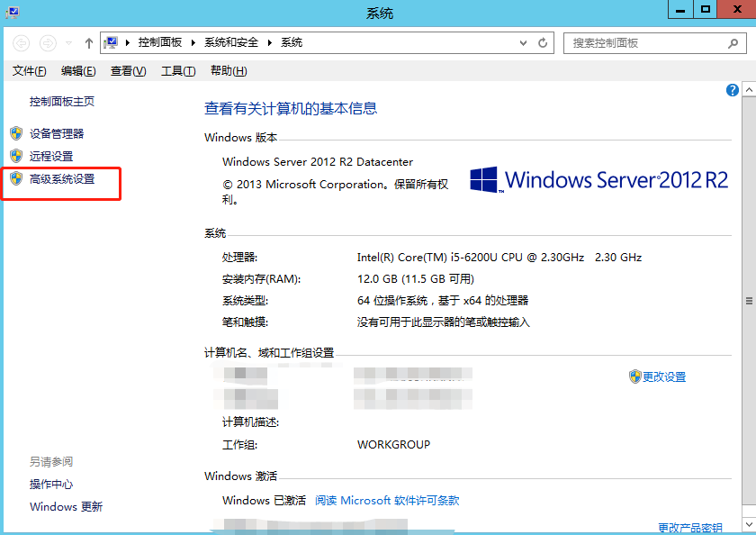Viewport: 756px width, 535px height.
Task: Open 阅读 Microsoft 软件许可条款 link
Action: tap(387, 501)
